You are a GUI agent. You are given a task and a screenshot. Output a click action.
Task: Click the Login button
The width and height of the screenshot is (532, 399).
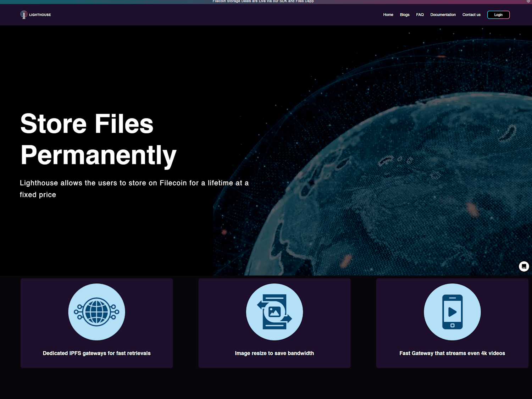pyautogui.click(x=498, y=15)
